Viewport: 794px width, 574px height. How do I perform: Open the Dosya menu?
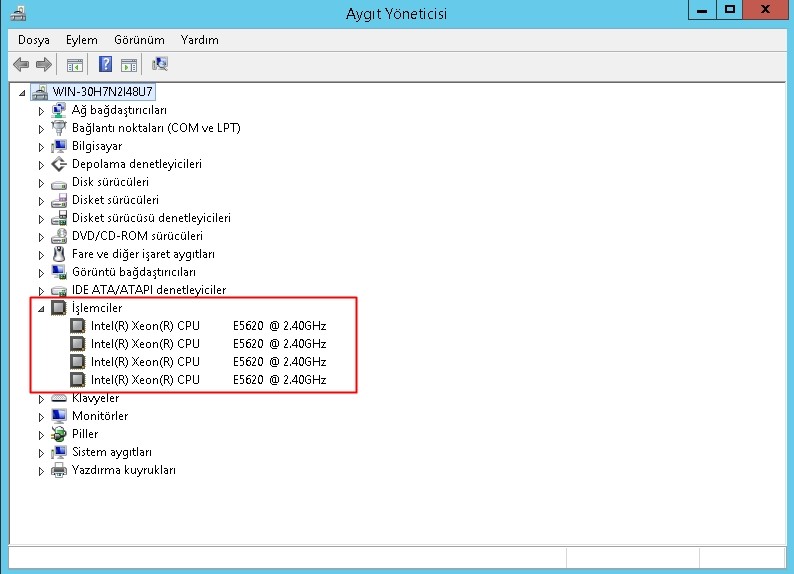(33, 40)
